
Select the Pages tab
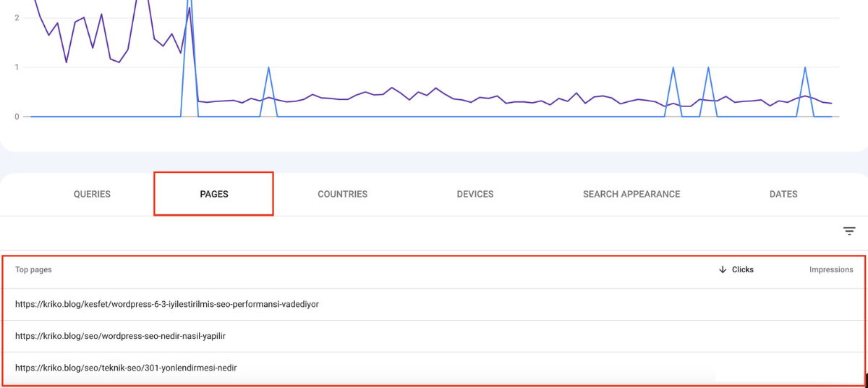[x=214, y=194]
